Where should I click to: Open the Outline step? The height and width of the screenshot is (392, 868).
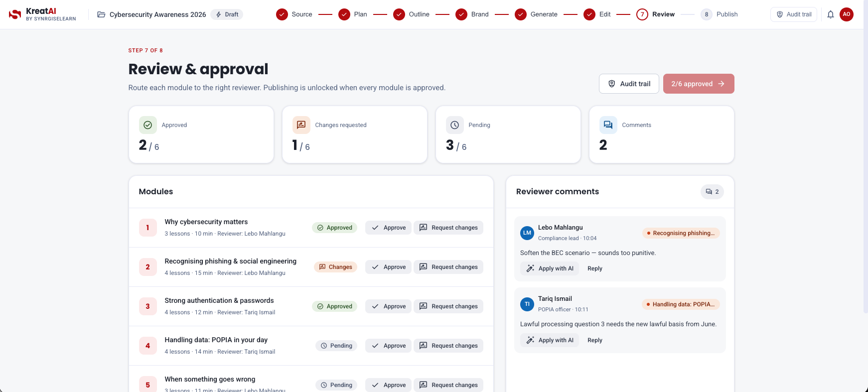pos(412,14)
